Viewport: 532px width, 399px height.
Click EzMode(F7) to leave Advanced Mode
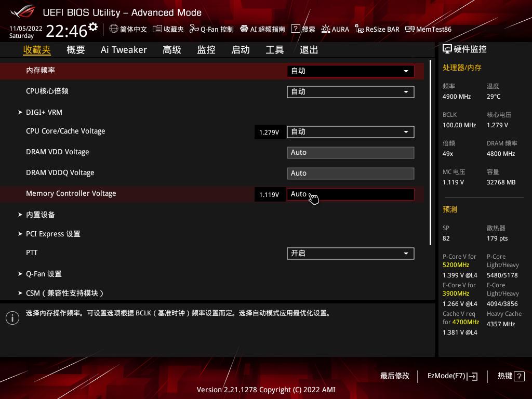(x=452, y=376)
